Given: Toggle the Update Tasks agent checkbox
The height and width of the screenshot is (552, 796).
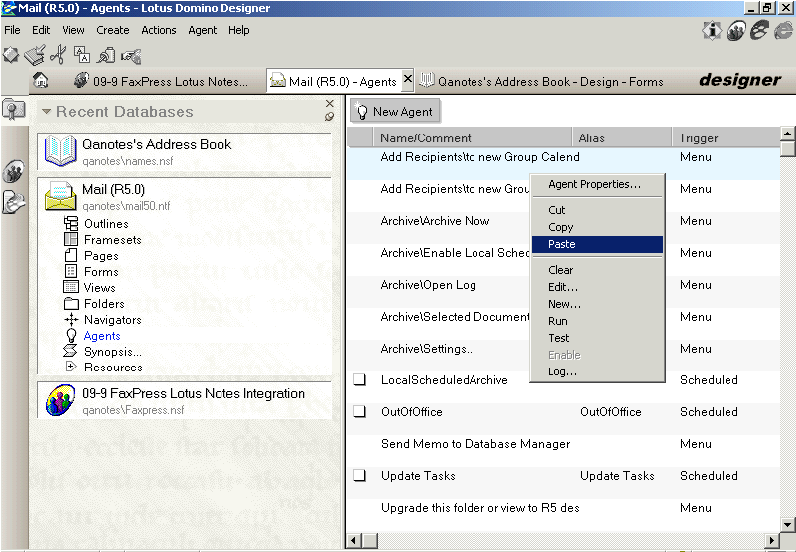Looking at the screenshot, I should 360,476.
